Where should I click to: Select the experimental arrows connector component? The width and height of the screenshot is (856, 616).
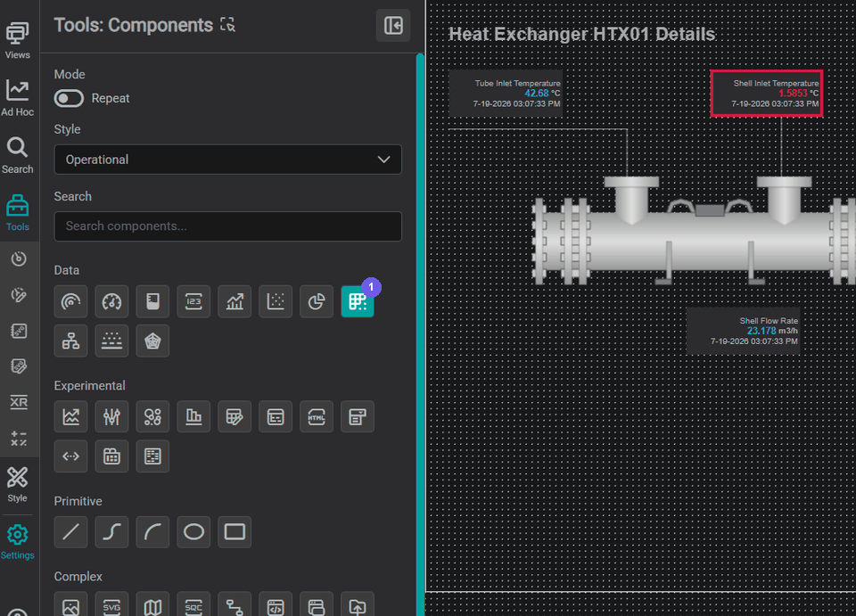pos(71,456)
